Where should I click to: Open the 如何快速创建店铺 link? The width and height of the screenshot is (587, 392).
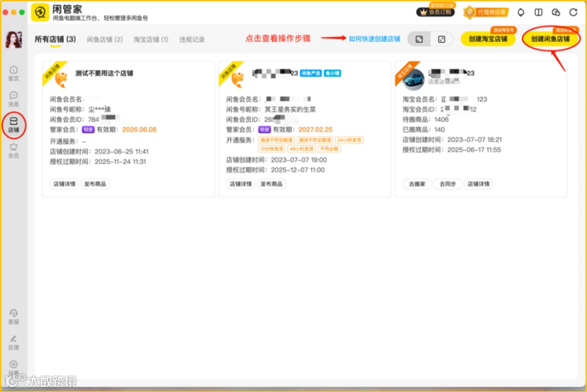pyautogui.click(x=374, y=39)
